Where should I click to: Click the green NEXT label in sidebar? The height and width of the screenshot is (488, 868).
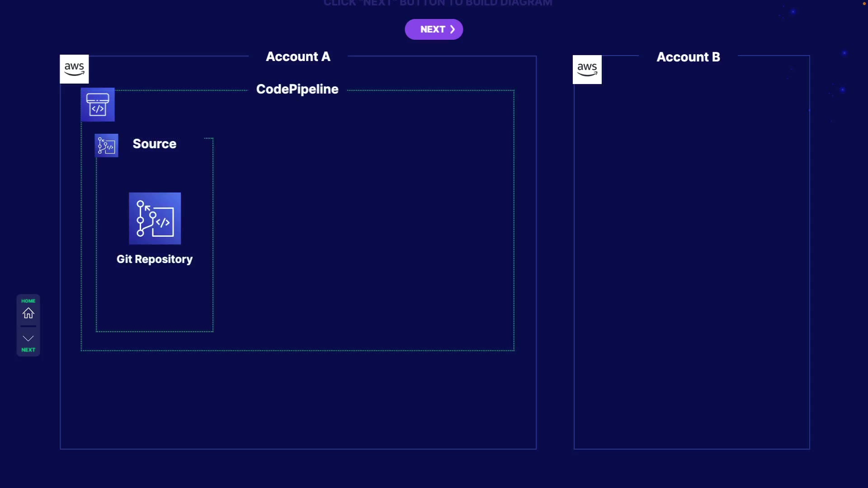[x=28, y=350]
